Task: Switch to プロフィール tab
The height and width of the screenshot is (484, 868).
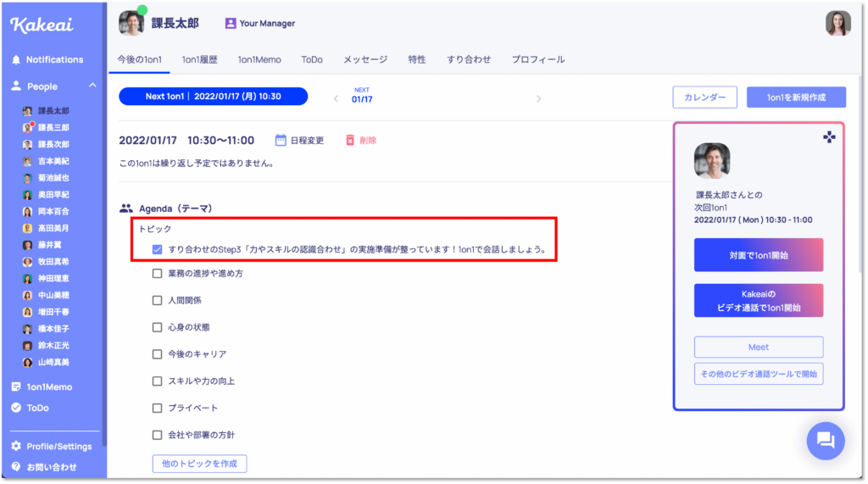Action: 538,59
